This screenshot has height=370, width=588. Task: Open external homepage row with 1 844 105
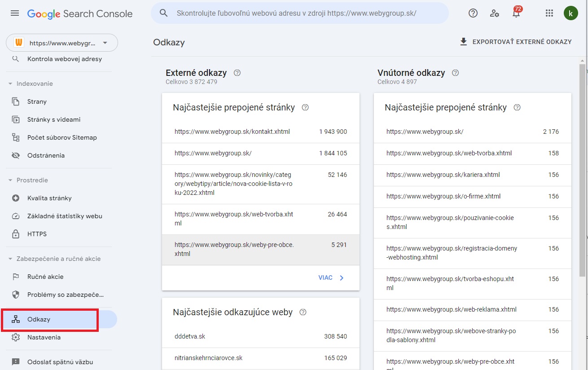click(261, 154)
